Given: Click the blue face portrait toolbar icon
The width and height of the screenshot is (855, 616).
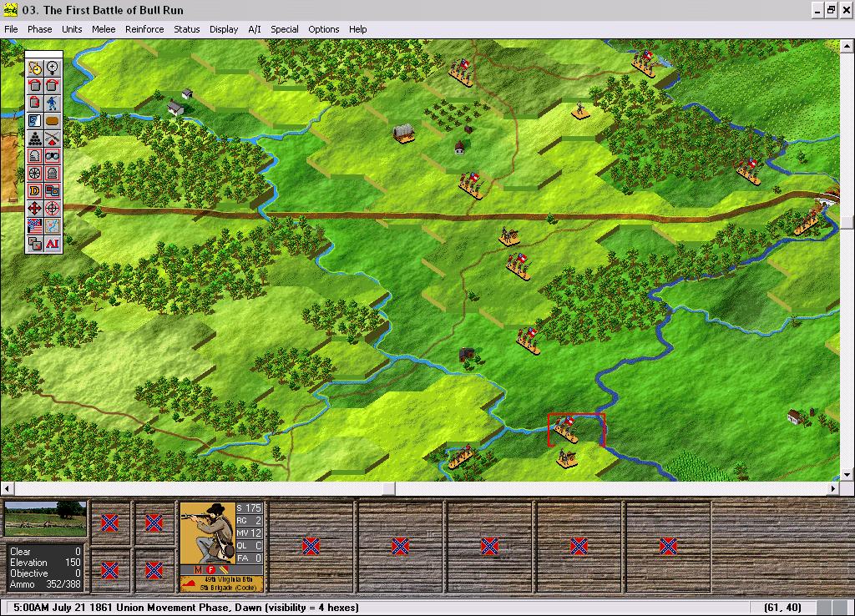Looking at the screenshot, I should click(x=35, y=120).
